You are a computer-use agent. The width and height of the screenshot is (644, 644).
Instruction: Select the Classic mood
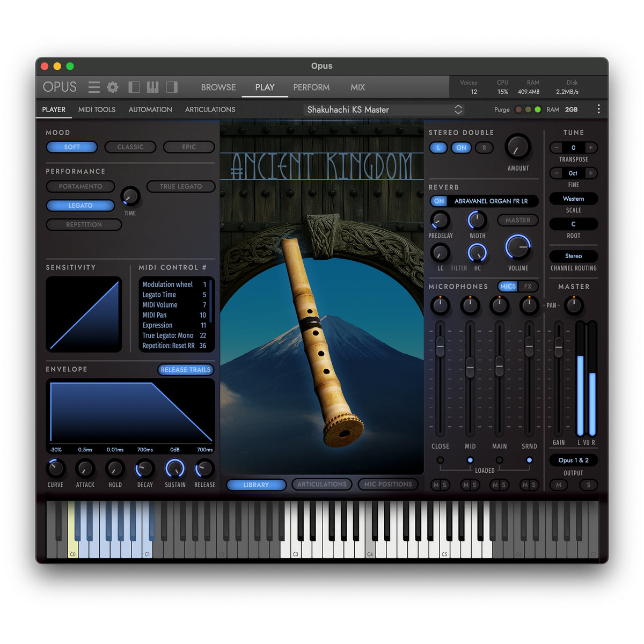[130, 147]
